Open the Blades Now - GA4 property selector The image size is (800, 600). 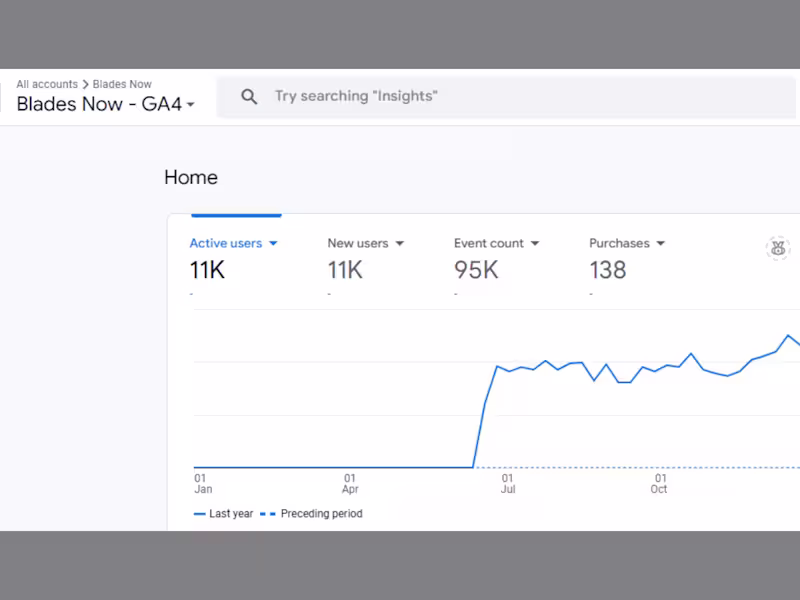point(106,104)
